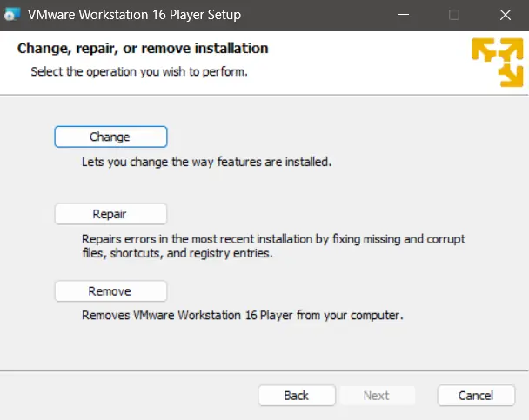Close the VMware Setup dialog
The width and height of the screenshot is (529, 420).
506,15
